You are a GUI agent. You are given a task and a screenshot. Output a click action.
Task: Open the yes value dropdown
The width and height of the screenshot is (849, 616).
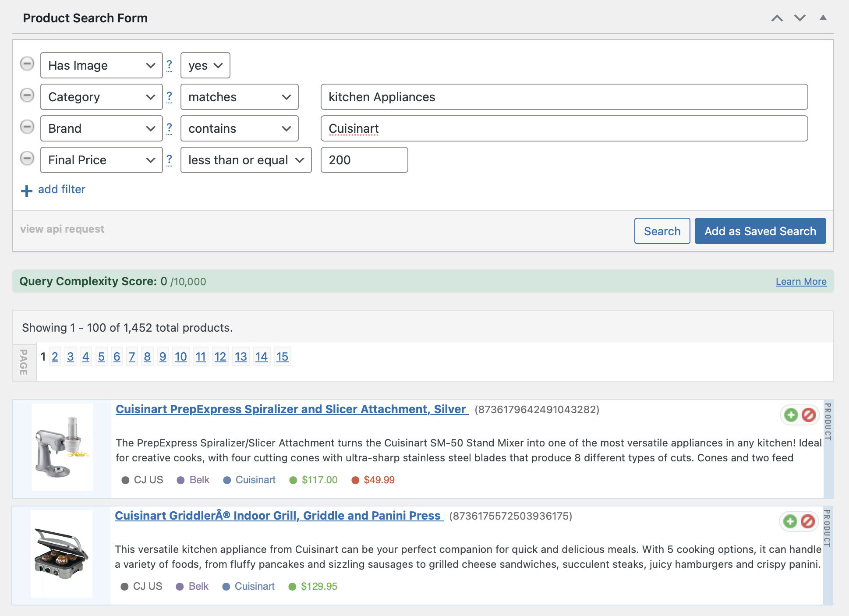click(205, 65)
